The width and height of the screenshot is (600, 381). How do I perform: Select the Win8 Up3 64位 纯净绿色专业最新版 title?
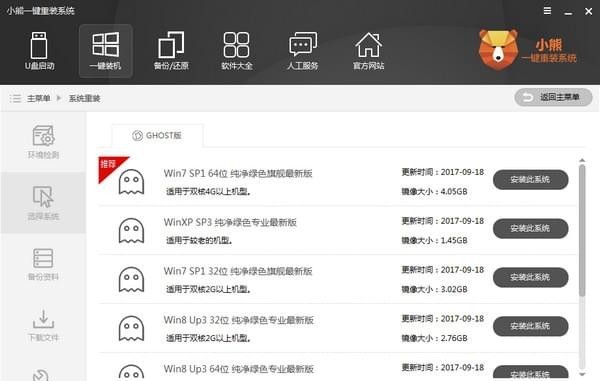click(x=239, y=369)
